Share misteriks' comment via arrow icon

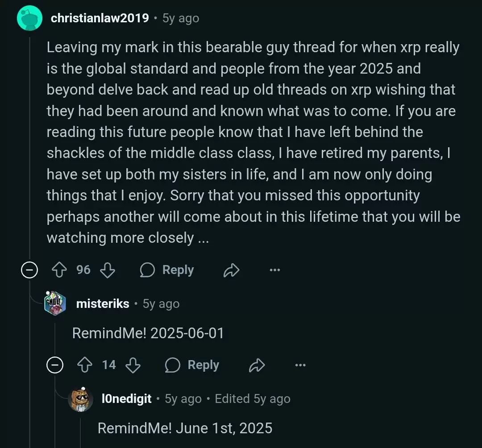257,365
